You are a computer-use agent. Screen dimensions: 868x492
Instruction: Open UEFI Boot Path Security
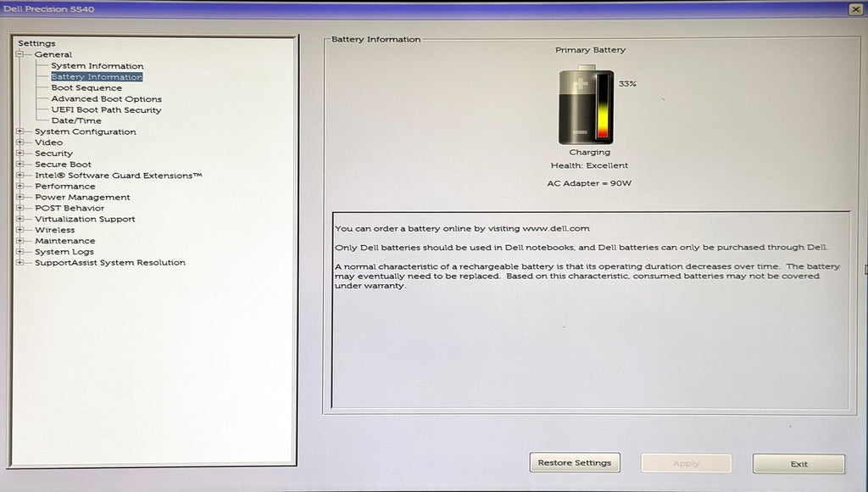point(106,110)
